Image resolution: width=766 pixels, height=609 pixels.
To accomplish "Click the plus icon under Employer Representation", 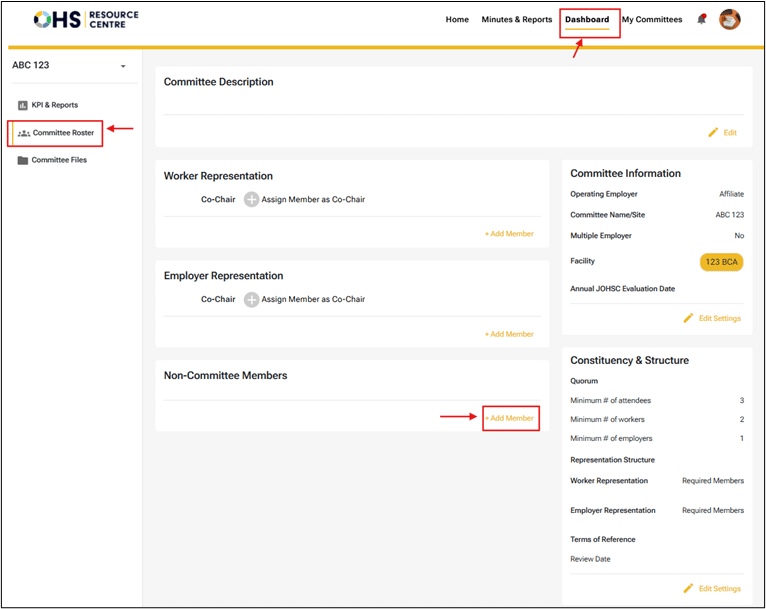I will coord(252,299).
